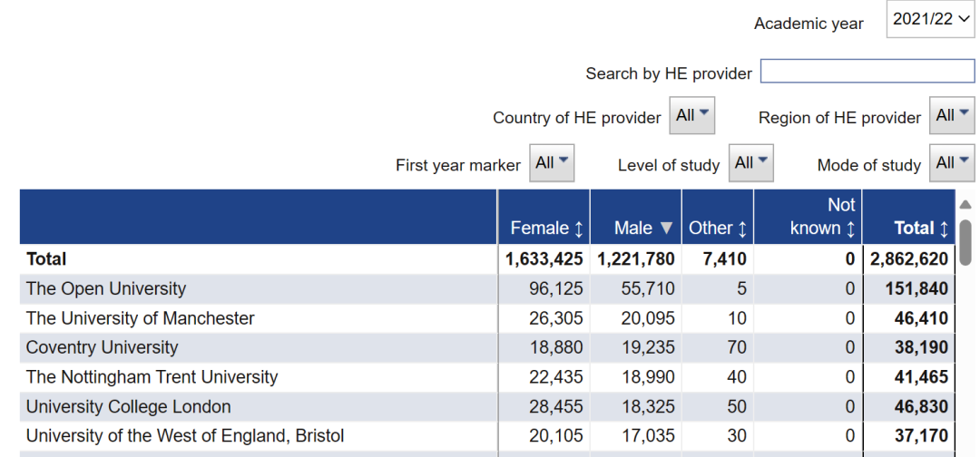The width and height of the screenshot is (980, 457).
Task: Click female total value 1,633,425
Action: (x=544, y=259)
